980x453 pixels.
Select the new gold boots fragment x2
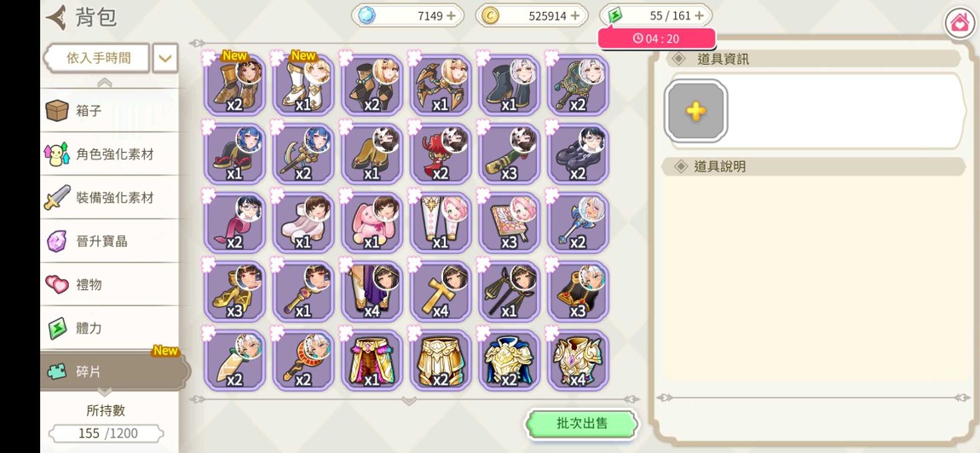pos(233,85)
